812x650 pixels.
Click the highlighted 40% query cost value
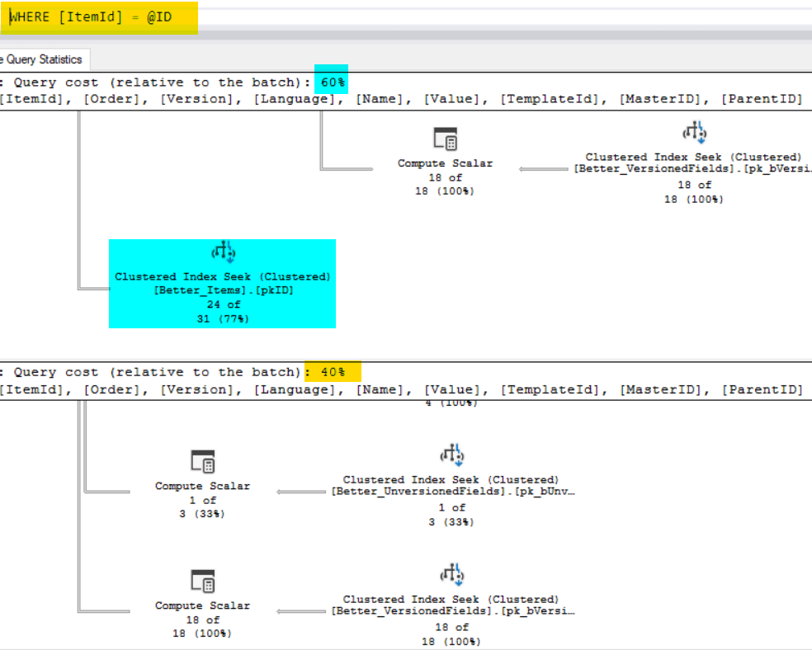(x=333, y=372)
